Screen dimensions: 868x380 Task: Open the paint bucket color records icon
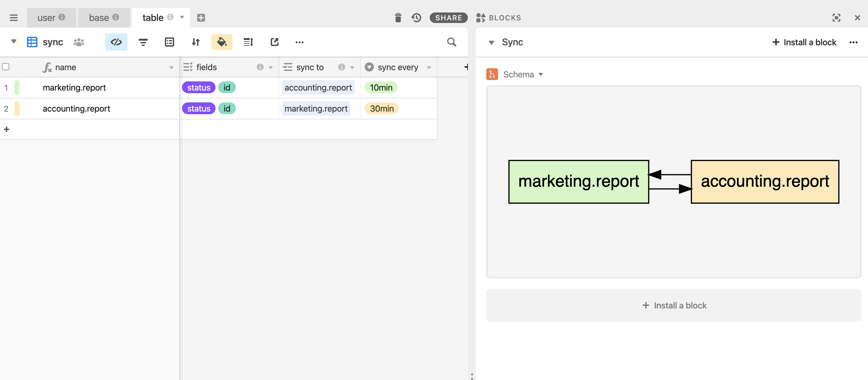tap(222, 42)
